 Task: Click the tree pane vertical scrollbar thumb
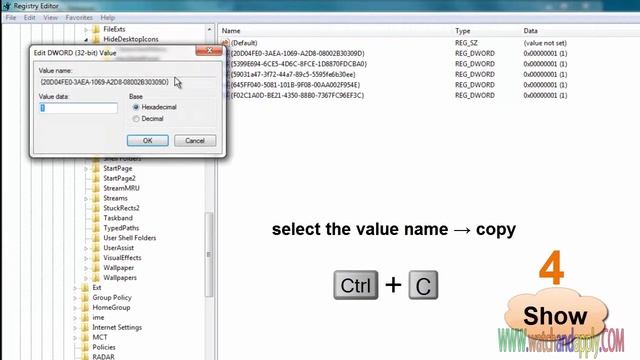209,255
